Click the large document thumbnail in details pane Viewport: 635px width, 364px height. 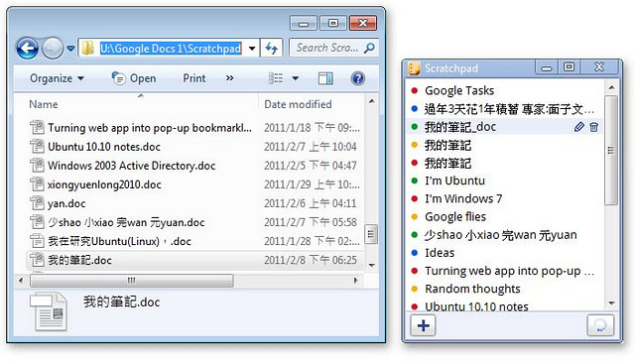pyautogui.click(x=50, y=312)
